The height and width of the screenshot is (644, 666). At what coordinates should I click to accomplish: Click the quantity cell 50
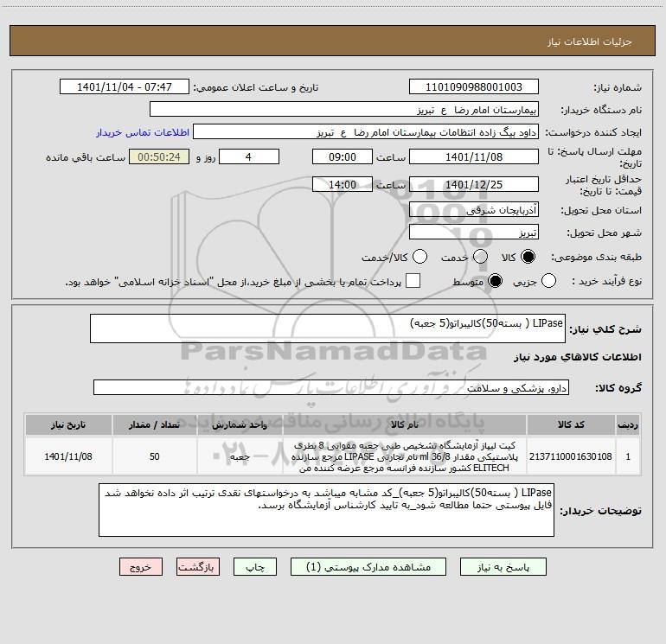point(154,456)
